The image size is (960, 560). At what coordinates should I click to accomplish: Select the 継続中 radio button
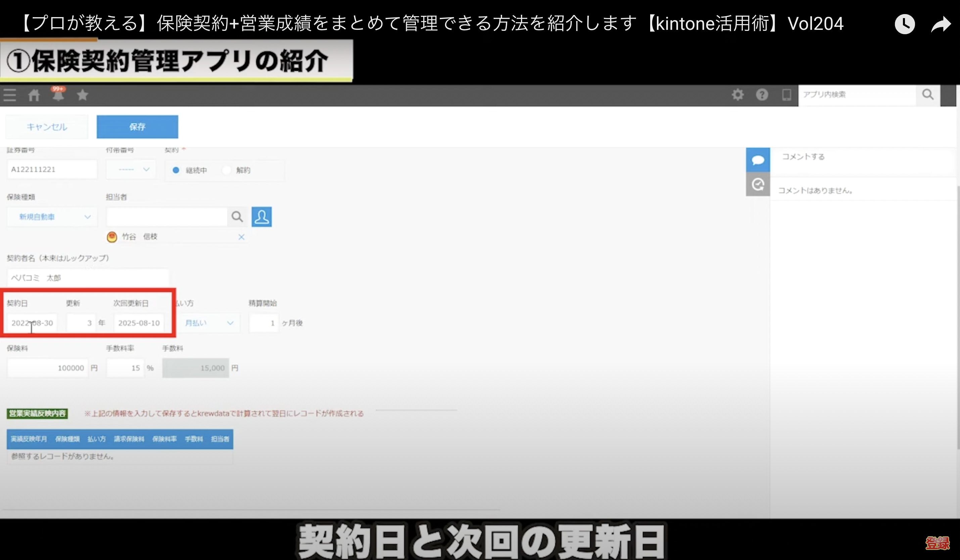pos(176,170)
